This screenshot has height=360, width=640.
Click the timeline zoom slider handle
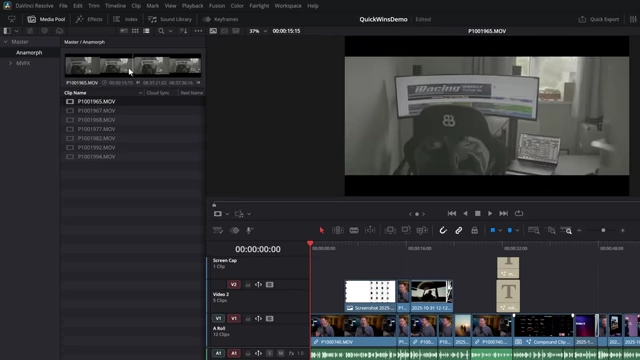pos(603,231)
